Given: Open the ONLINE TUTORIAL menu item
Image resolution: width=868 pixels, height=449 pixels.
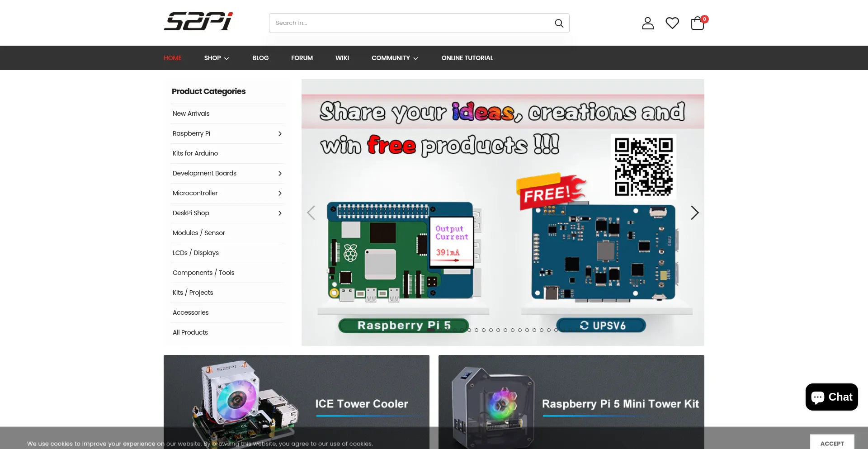Looking at the screenshot, I should pos(467,58).
